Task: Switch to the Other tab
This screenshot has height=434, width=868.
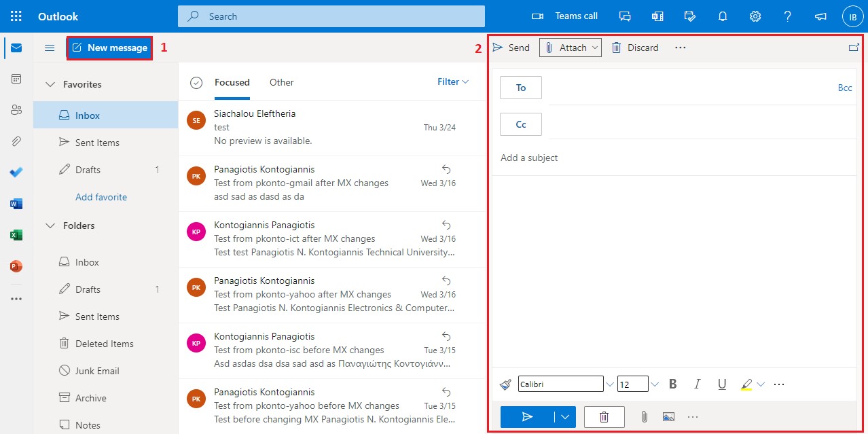Action: pyautogui.click(x=281, y=82)
